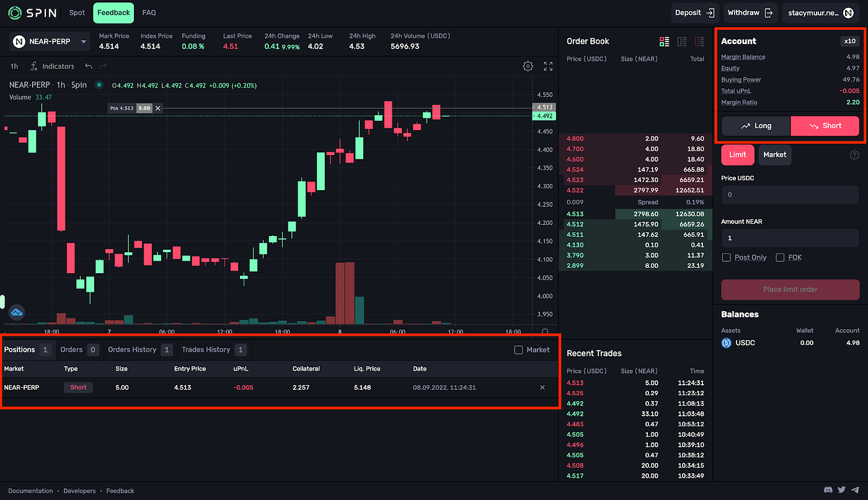Click the Liq. Price value 5.148
The height and width of the screenshot is (500, 868).
click(363, 387)
